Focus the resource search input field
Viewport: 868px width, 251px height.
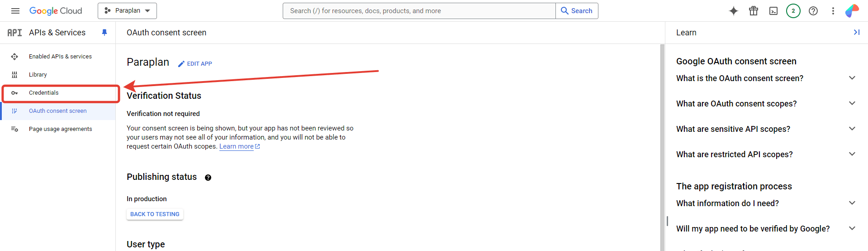pyautogui.click(x=419, y=11)
